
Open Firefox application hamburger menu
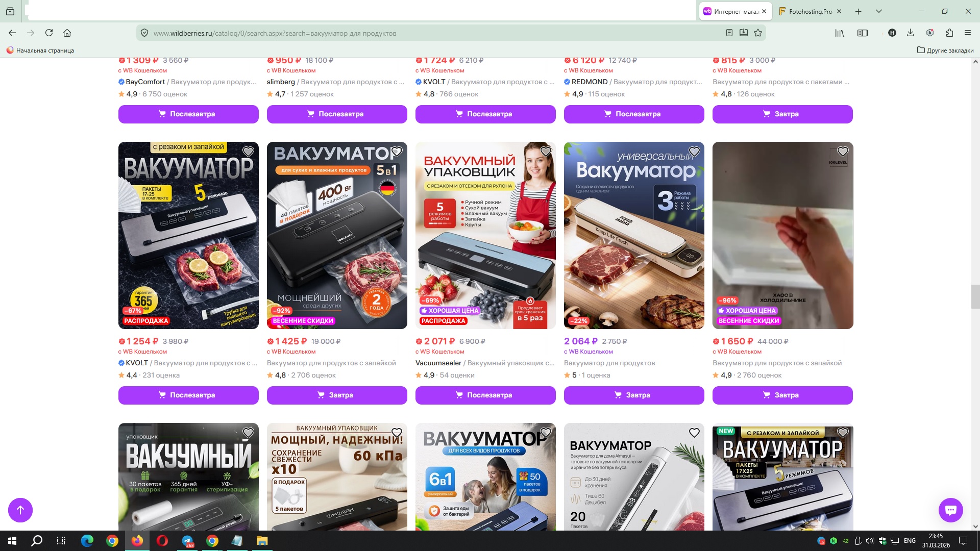(968, 33)
